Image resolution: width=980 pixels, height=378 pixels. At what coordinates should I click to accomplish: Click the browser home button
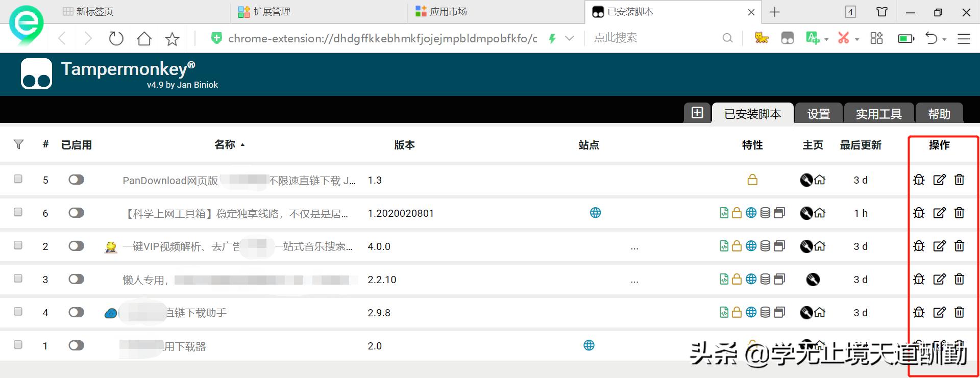(x=144, y=38)
